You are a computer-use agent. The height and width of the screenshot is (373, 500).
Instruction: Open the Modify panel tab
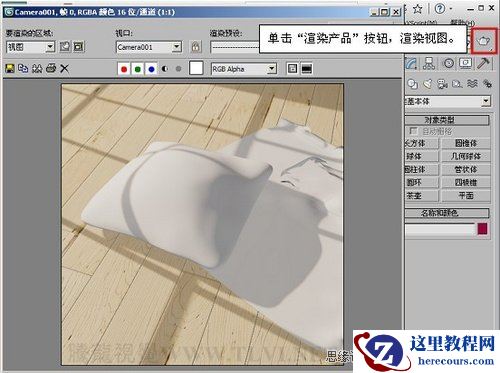[x=412, y=63]
